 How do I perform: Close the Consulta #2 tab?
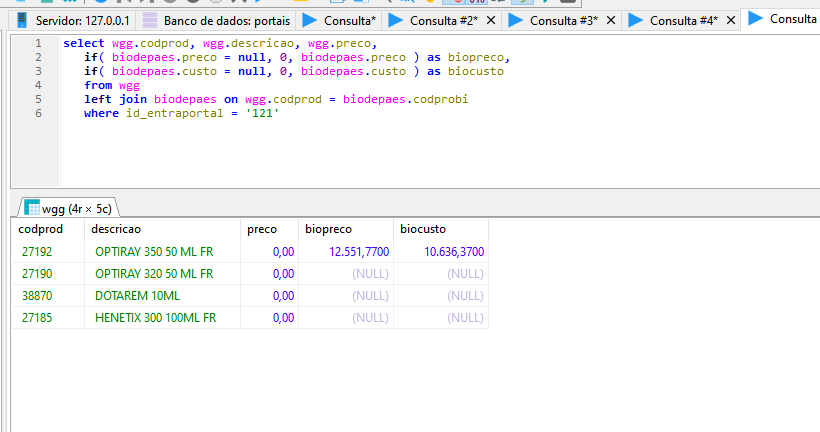(492, 20)
